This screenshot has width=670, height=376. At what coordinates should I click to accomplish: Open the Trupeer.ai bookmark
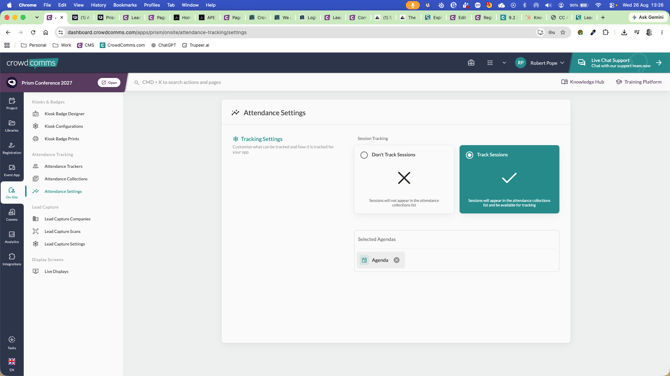[196, 45]
